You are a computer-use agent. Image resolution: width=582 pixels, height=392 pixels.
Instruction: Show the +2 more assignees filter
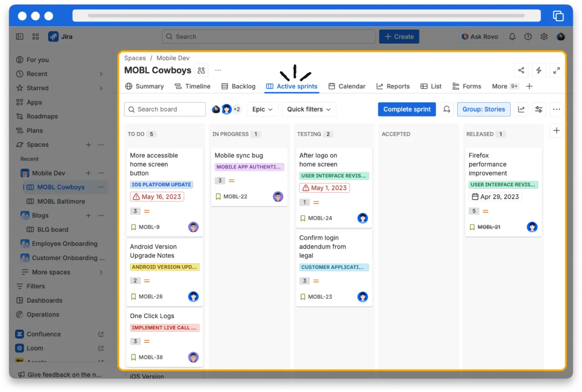click(237, 109)
